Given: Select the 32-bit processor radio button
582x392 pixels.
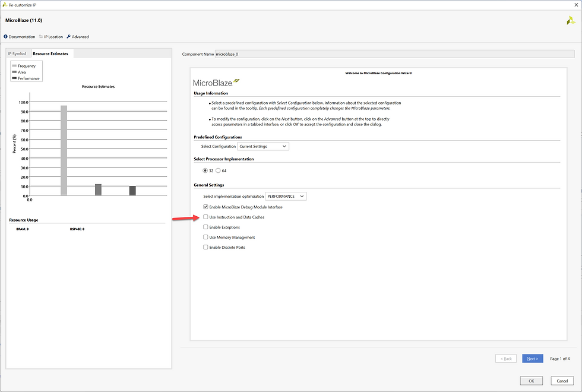Looking at the screenshot, I should (205, 171).
